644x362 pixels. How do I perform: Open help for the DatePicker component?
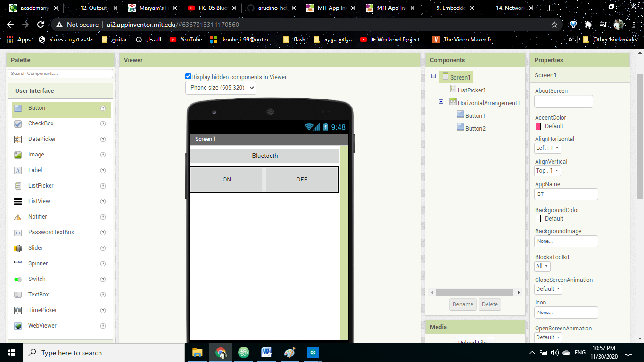[103, 139]
